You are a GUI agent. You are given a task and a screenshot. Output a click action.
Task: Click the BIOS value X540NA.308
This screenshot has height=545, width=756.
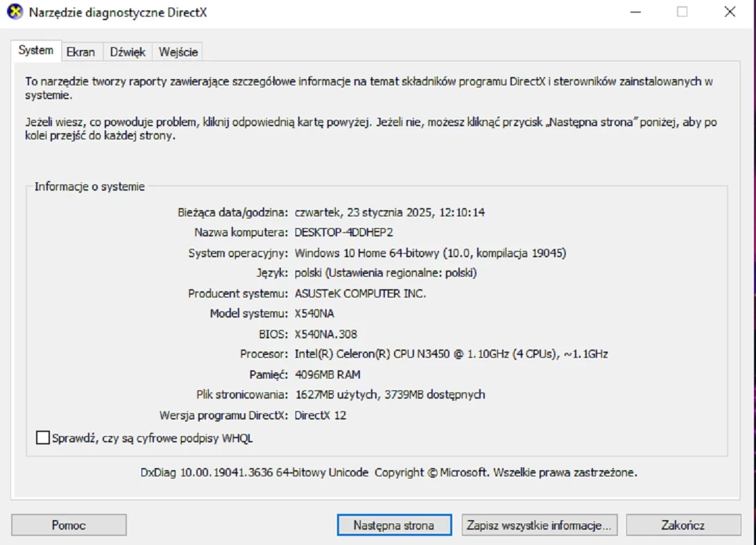click(x=326, y=334)
